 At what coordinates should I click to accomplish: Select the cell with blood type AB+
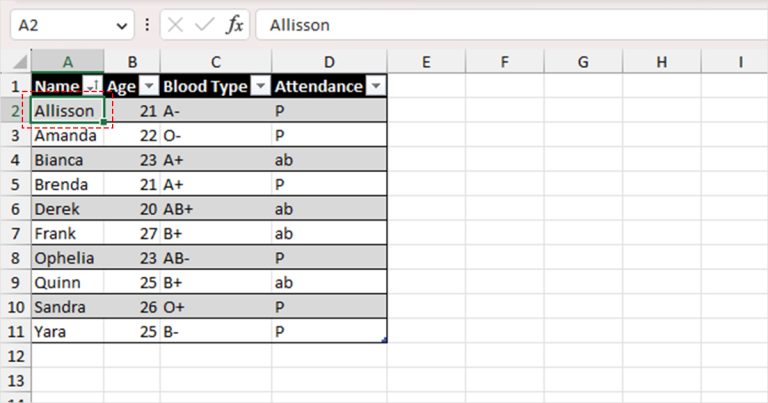tap(216, 209)
